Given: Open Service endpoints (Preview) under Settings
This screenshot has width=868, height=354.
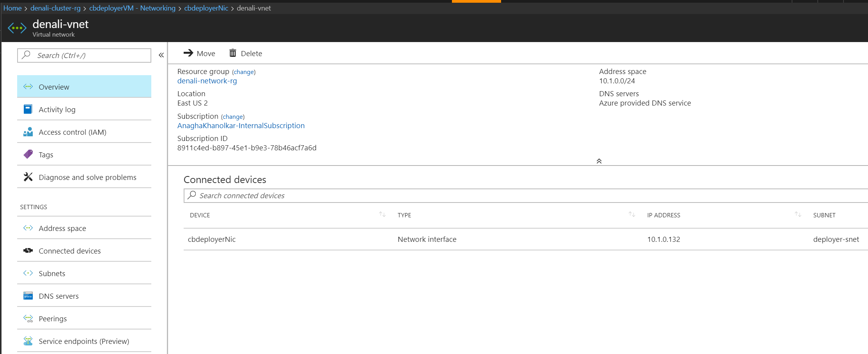Looking at the screenshot, I should (x=84, y=341).
